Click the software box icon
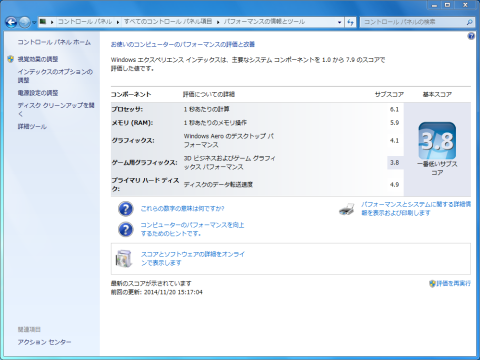 pos(123,259)
